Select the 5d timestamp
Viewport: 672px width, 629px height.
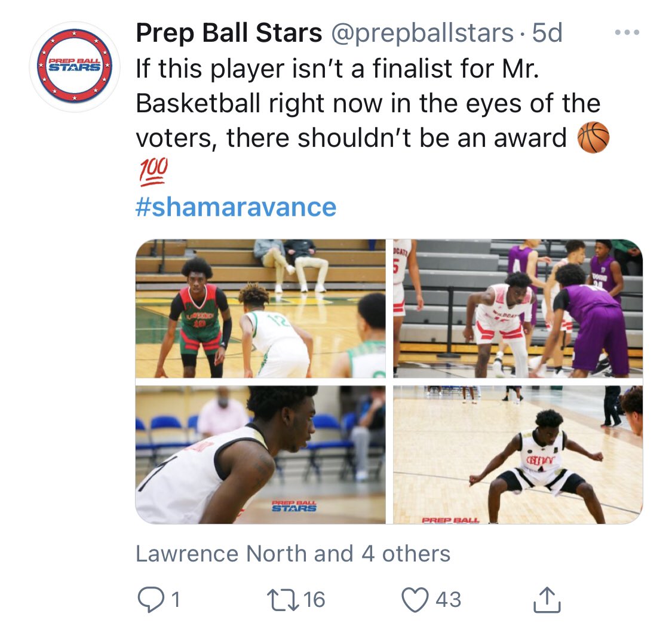point(547,33)
